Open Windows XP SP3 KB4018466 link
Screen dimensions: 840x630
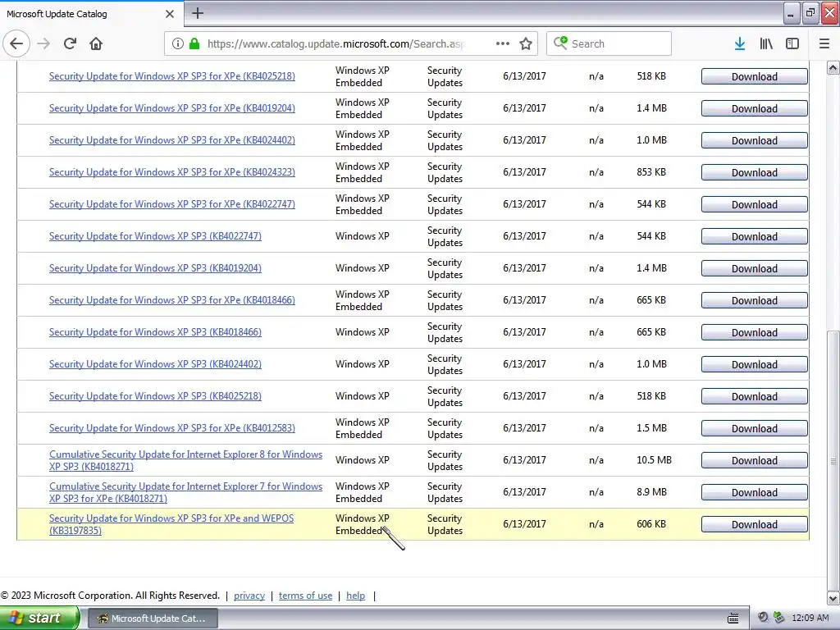[x=155, y=332]
